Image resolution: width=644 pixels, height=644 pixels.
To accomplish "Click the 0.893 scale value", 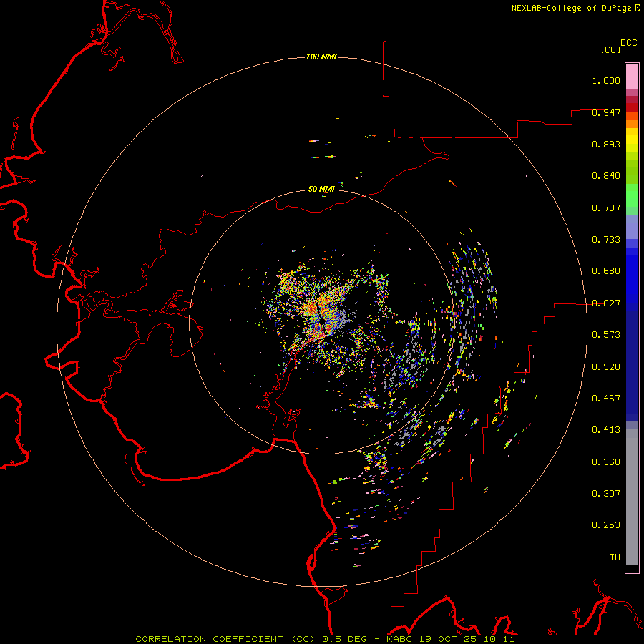I will [606, 144].
